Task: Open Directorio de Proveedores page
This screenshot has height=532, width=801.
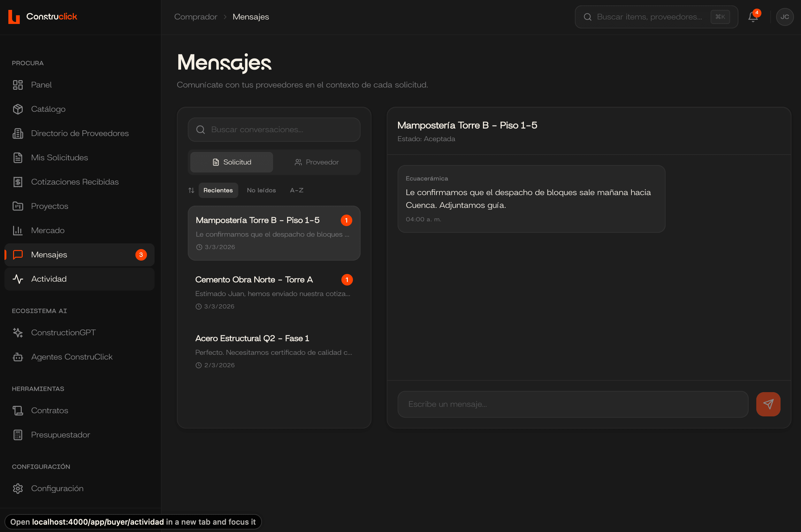Action: click(x=80, y=133)
